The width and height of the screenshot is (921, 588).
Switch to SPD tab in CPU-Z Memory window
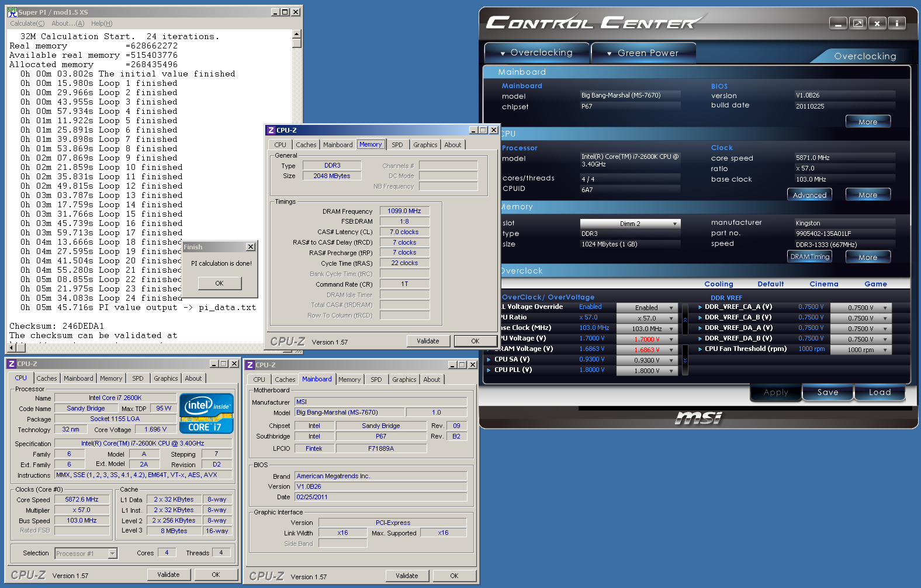click(397, 145)
